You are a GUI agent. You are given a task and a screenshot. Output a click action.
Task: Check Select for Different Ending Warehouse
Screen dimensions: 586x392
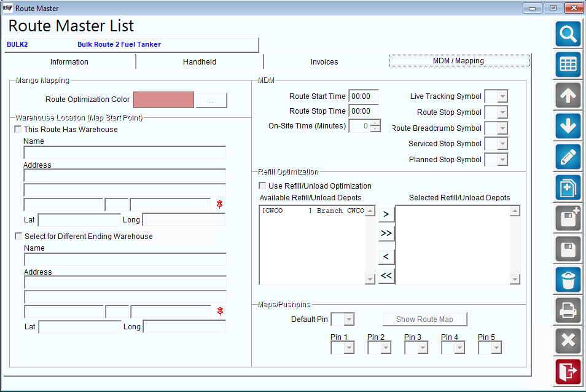(x=18, y=236)
